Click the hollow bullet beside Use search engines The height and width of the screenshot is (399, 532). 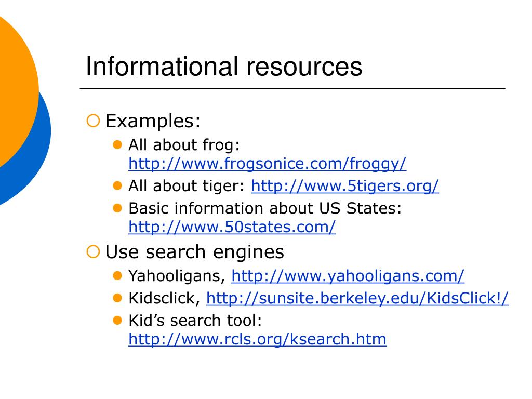pos(93,252)
